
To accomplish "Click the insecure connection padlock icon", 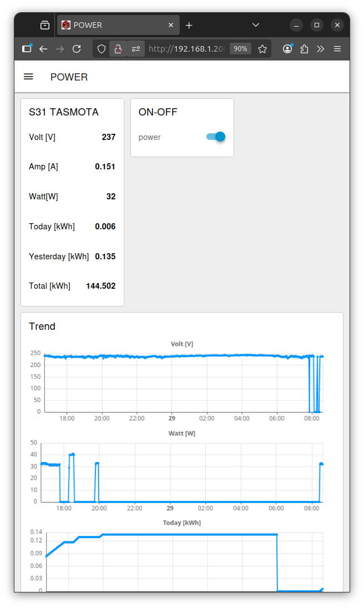I will [118, 49].
